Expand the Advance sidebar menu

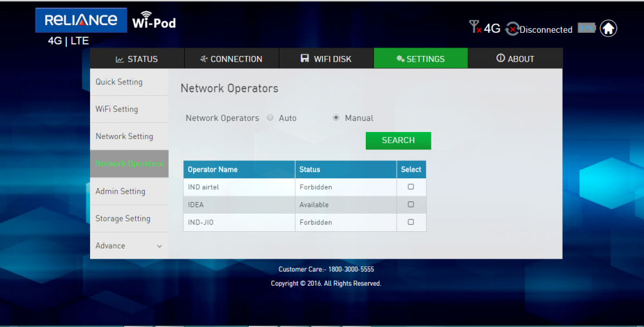pyautogui.click(x=129, y=246)
